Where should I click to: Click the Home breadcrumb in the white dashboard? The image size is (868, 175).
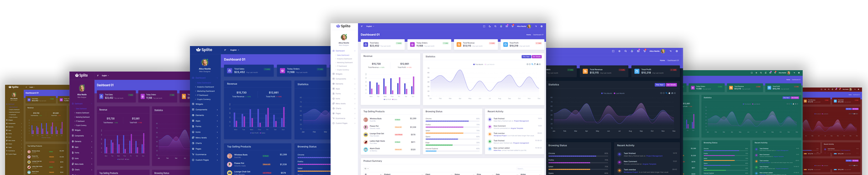[x=528, y=35]
